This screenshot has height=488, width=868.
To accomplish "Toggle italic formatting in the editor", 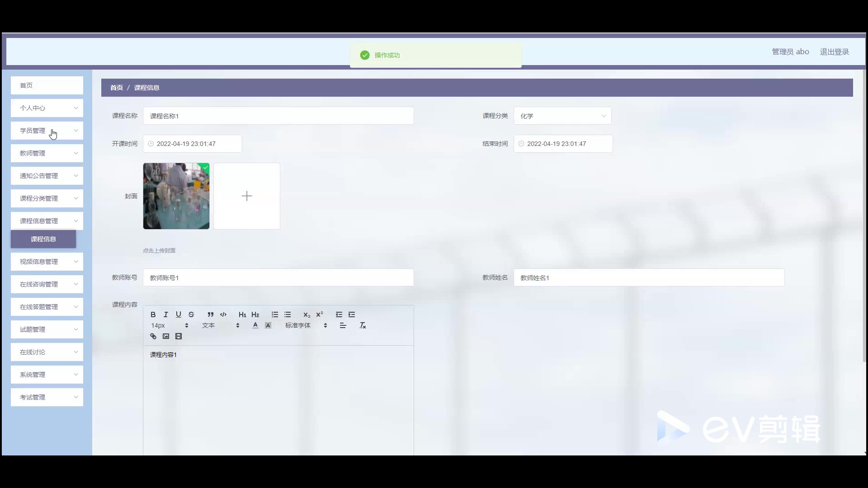I will [166, 314].
